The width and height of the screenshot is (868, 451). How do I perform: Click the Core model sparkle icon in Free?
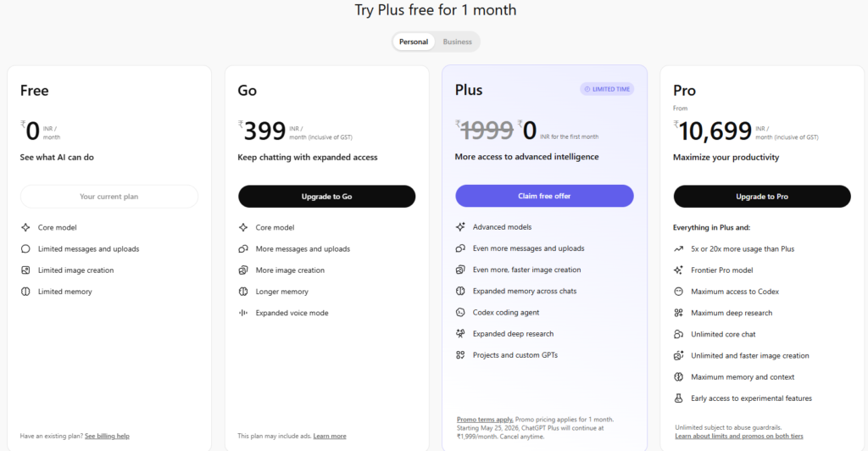pyautogui.click(x=25, y=228)
